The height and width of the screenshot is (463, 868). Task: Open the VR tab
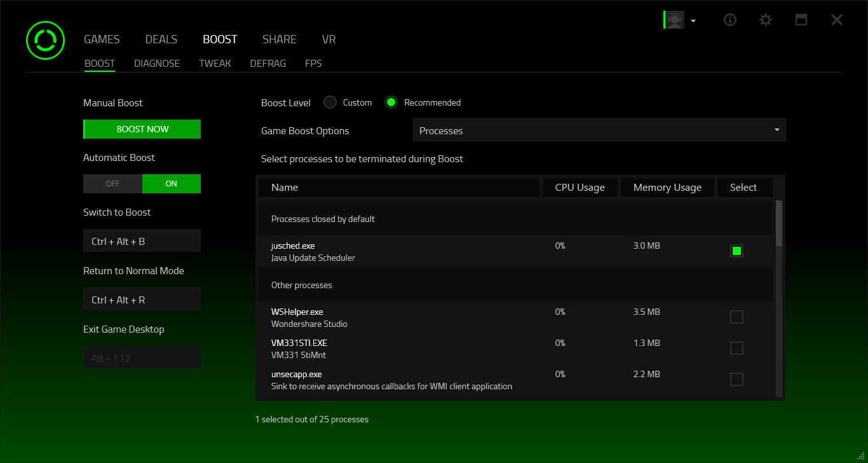point(329,39)
